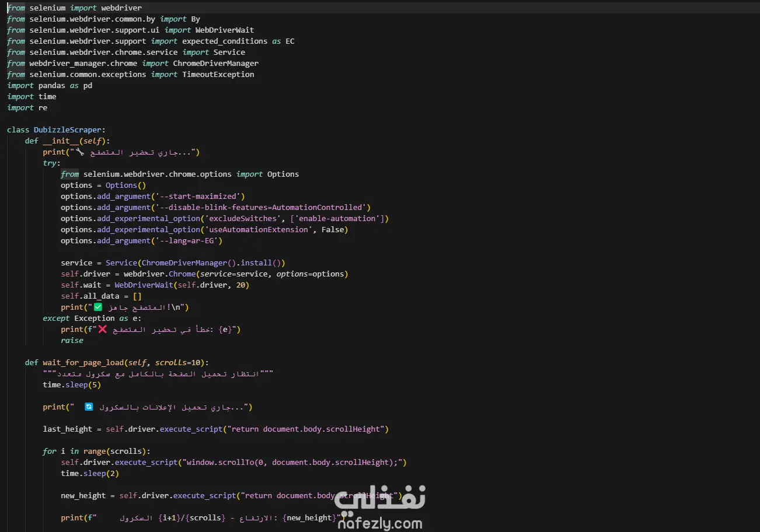Click the wrench emoji in the init print statement
This screenshot has width=760, height=532.
coord(80,151)
